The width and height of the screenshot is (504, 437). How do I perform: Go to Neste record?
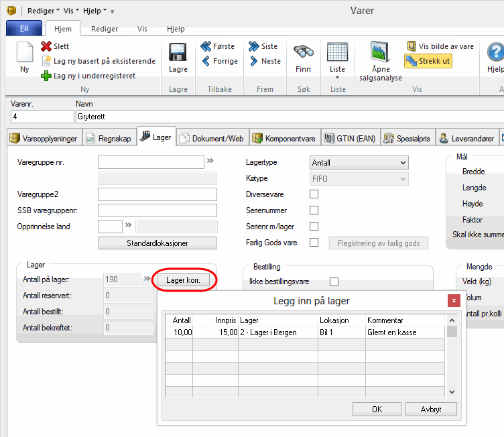[x=264, y=61]
